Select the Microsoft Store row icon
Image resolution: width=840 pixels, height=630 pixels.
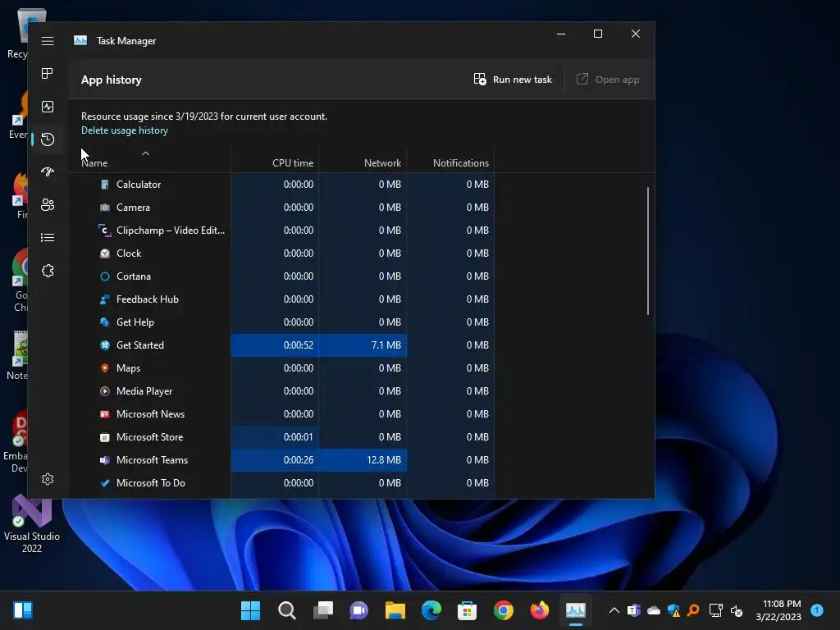click(105, 437)
